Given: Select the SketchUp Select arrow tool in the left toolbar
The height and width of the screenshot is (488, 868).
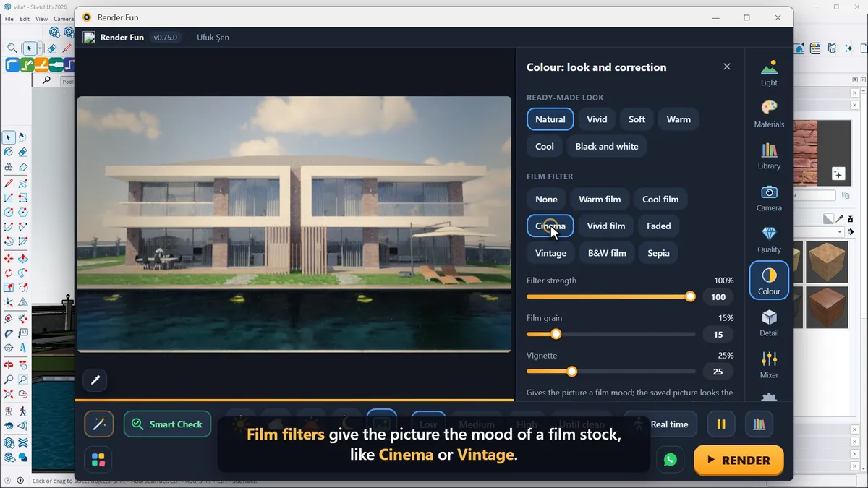Looking at the screenshot, I should tap(8, 137).
